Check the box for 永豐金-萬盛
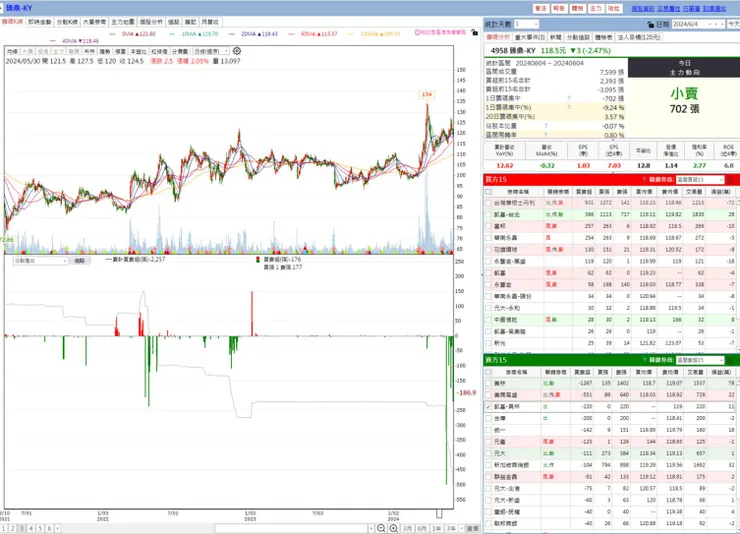Image resolution: width=740 pixels, height=534 pixels. [x=488, y=261]
